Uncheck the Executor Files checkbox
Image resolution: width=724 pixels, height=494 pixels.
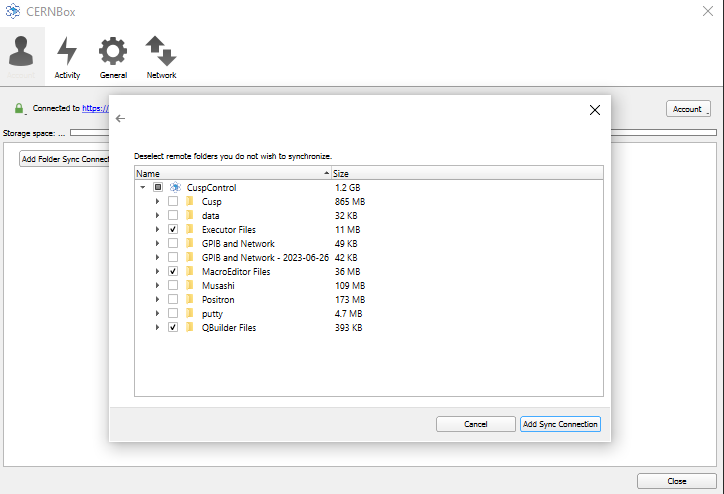[x=173, y=229]
